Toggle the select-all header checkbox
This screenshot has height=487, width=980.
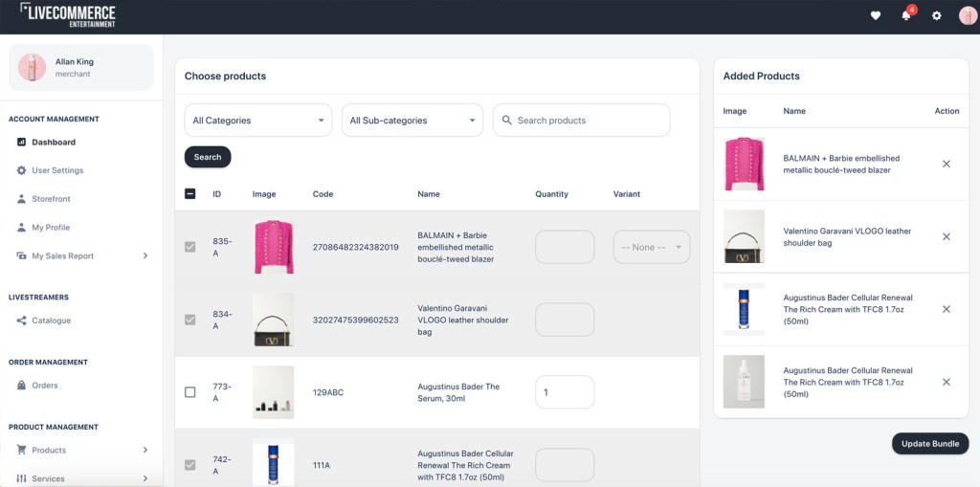coord(189,194)
